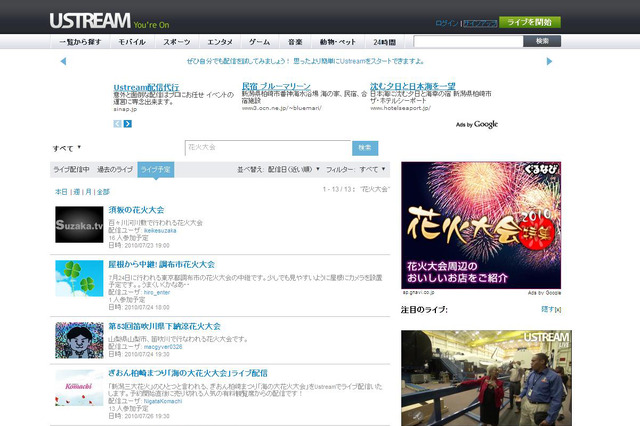Open the clover thumbnail
This screenshot has width=640, height=426.
(79, 278)
